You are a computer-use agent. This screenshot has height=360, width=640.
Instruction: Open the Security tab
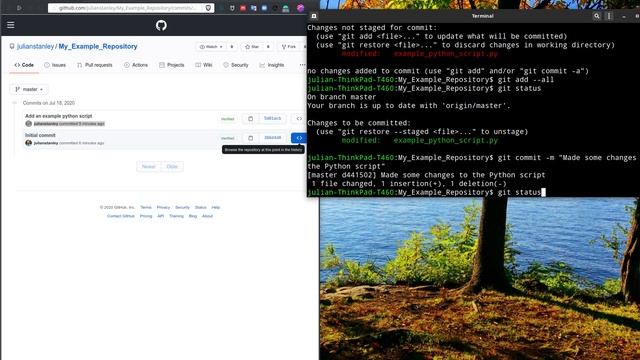tap(236, 65)
